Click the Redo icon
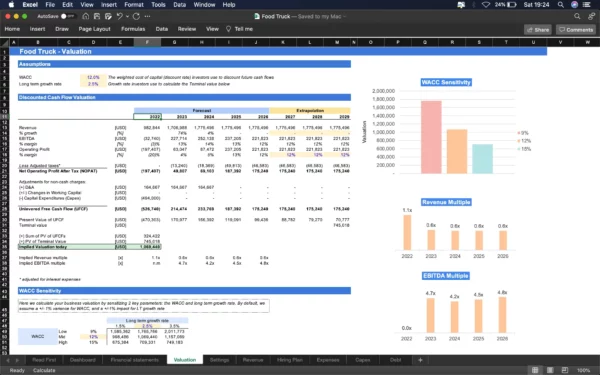The height and width of the screenshot is (375, 600). 136,16
